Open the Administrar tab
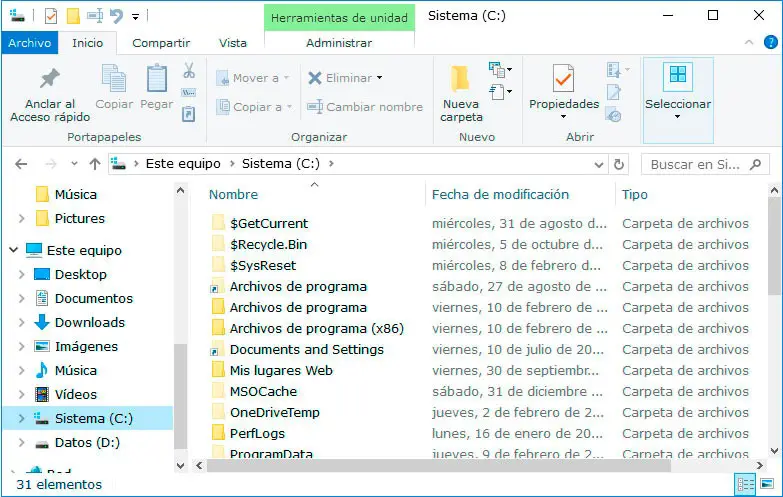This screenshot has width=783, height=497. tap(339, 43)
